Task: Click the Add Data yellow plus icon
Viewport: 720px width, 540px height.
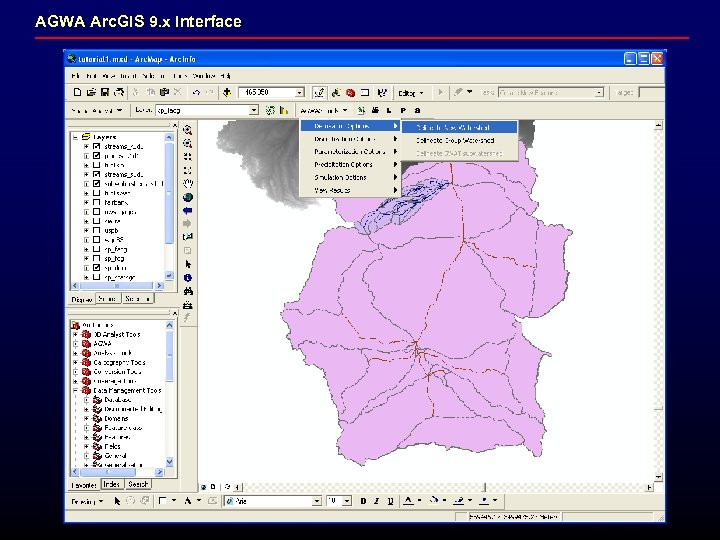Action: tap(227, 92)
